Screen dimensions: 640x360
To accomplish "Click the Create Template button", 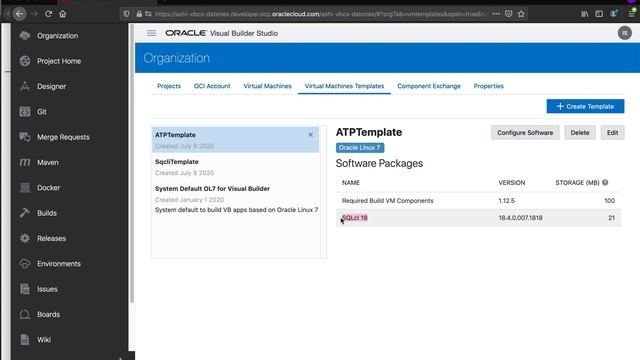I will coord(585,106).
